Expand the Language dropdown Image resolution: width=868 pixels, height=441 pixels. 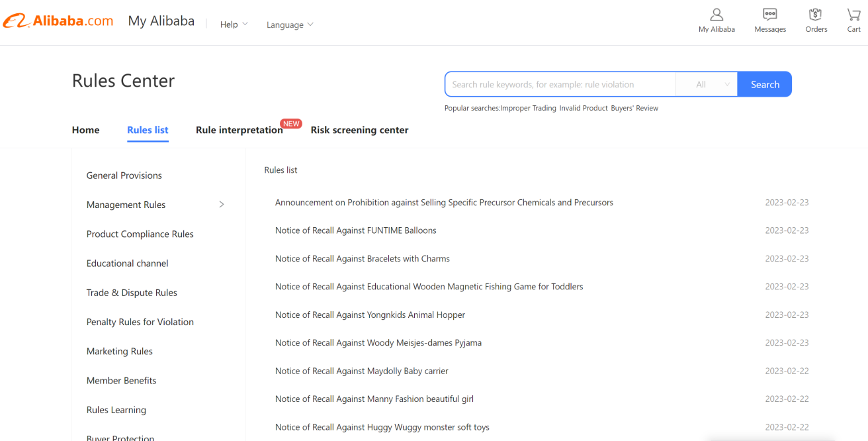click(x=290, y=24)
